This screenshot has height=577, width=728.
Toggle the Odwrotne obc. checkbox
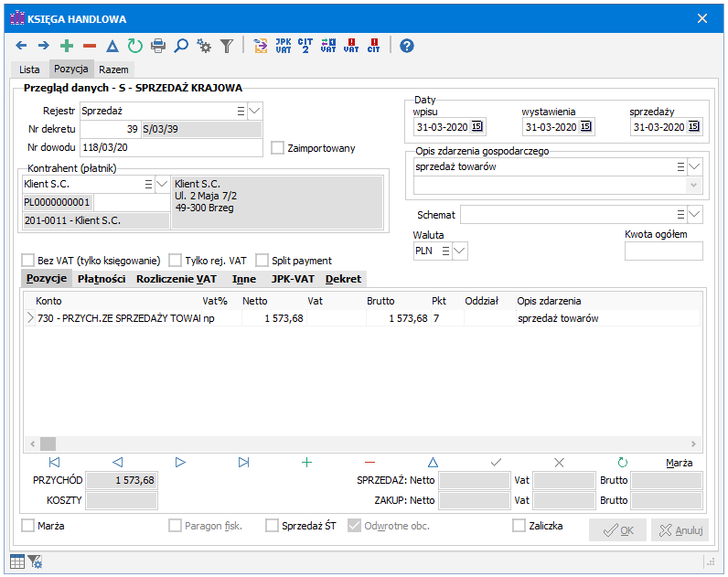(x=354, y=526)
